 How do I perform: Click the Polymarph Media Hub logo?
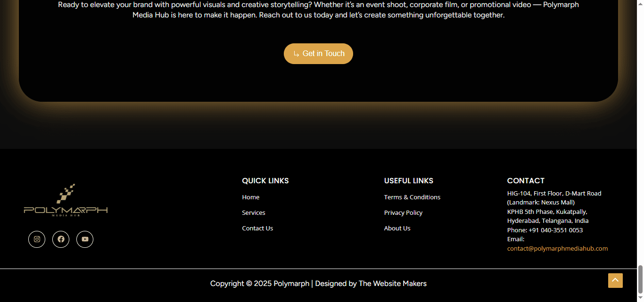tap(66, 201)
